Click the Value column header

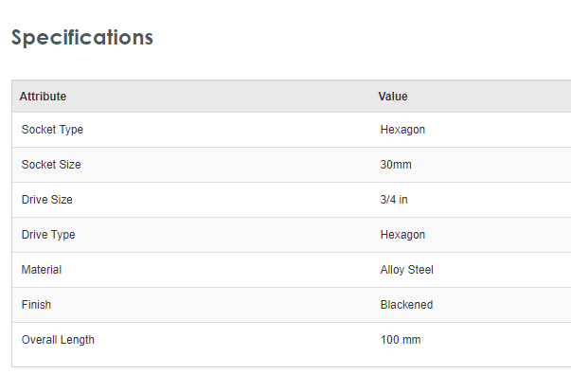pyautogui.click(x=393, y=97)
